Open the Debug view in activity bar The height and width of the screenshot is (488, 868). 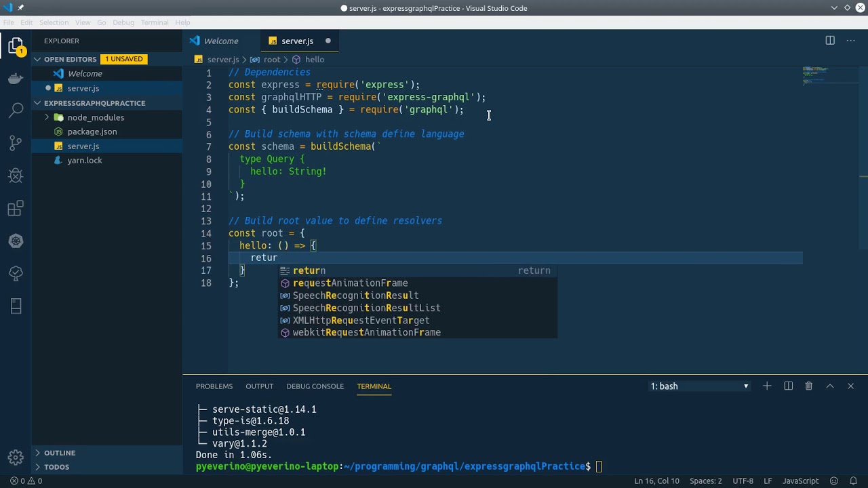pyautogui.click(x=16, y=176)
